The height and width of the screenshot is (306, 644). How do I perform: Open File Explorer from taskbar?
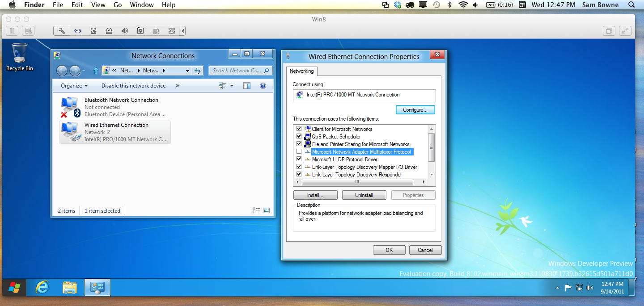pos(69,288)
